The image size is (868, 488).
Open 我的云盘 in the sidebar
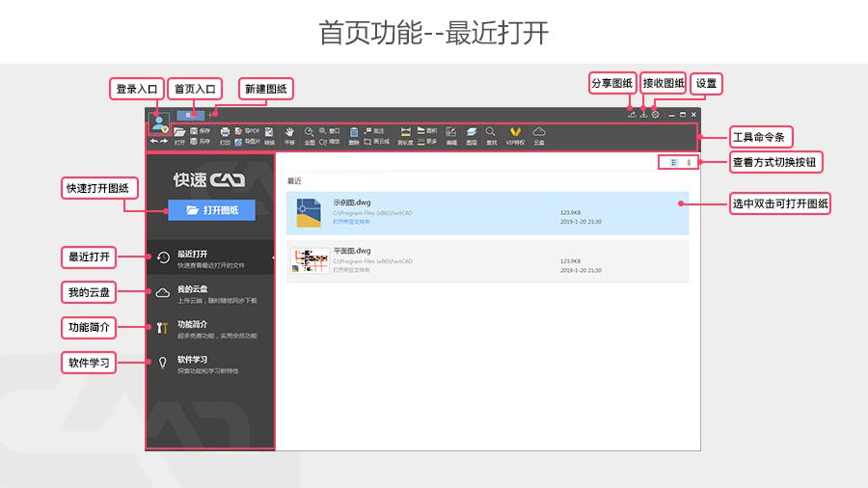207,292
